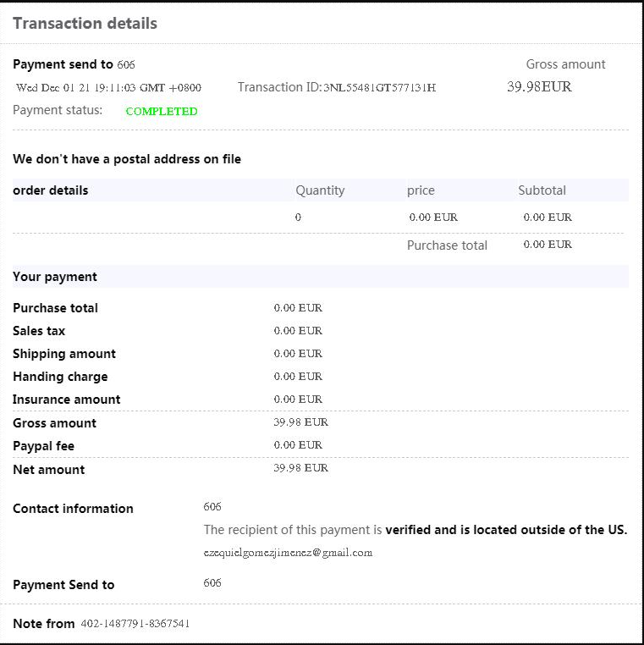Click the Sales tax label
The image size is (644, 645).
[39, 331]
